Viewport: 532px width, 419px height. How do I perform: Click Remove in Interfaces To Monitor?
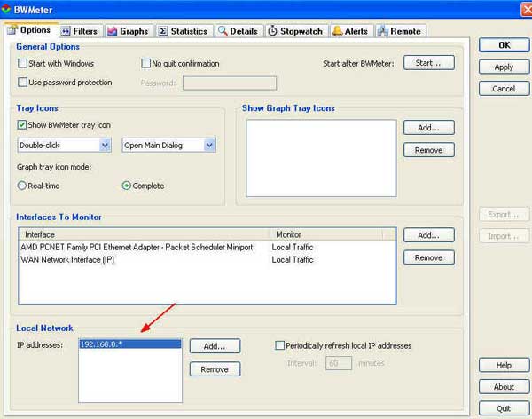click(429, 257)
